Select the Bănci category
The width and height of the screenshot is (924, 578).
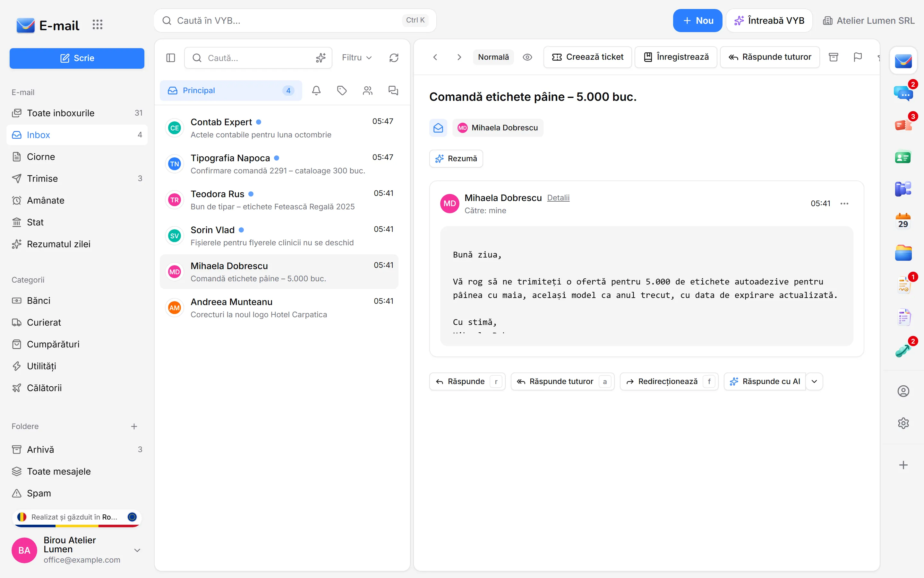pos(77,301)
